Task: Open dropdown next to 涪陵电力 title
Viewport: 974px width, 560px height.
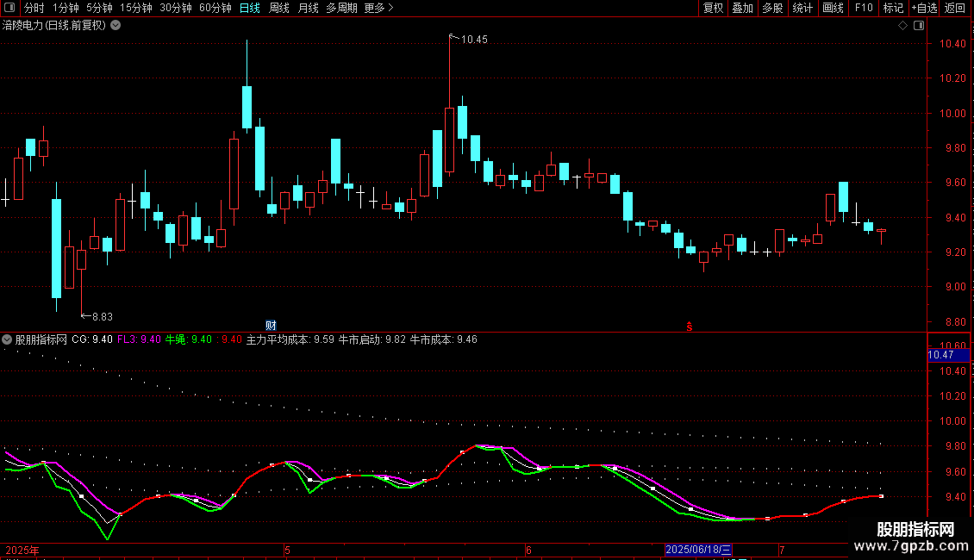Action: pyautogui.click(x=116, y=26)
